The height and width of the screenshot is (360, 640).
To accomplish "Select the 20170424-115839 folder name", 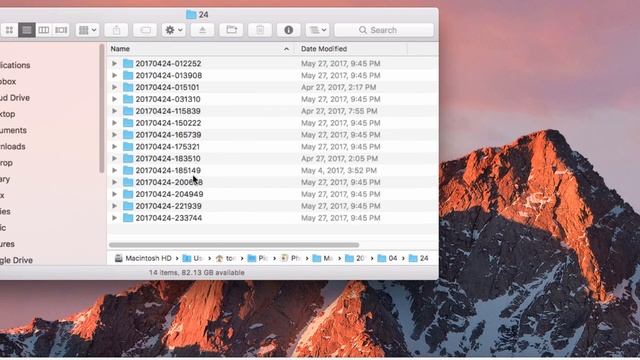I will pos(168,111).
